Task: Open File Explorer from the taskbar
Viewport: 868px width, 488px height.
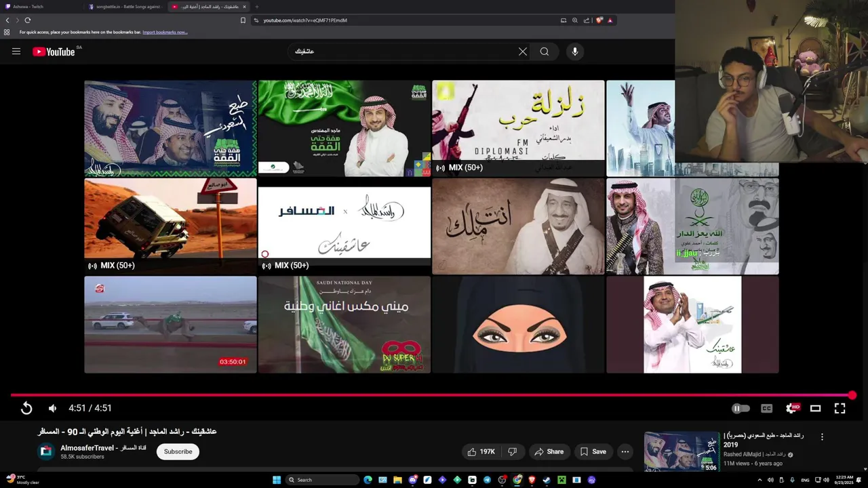Action: click(397, 480)
